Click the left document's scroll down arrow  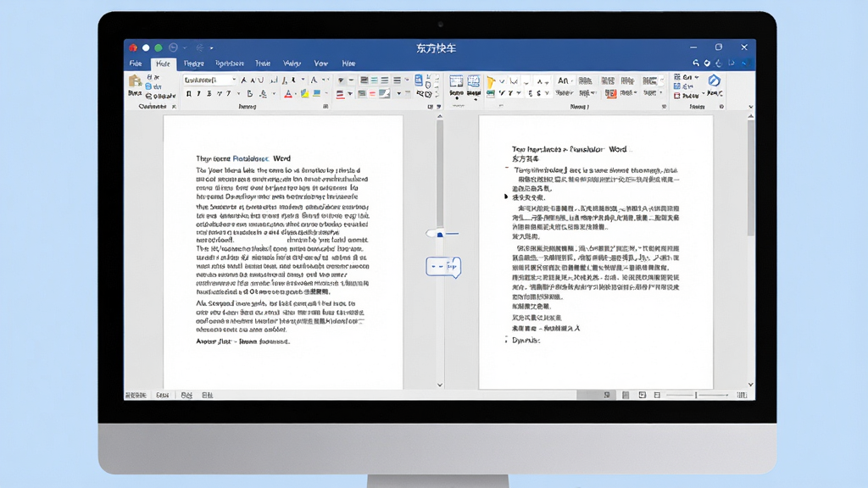click(440, 385)
